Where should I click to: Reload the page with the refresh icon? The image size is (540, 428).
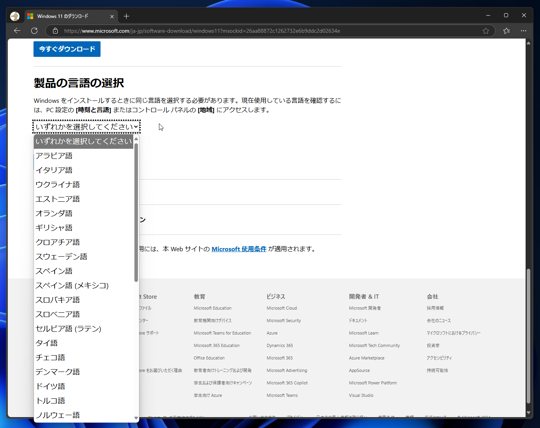point(34,31)
